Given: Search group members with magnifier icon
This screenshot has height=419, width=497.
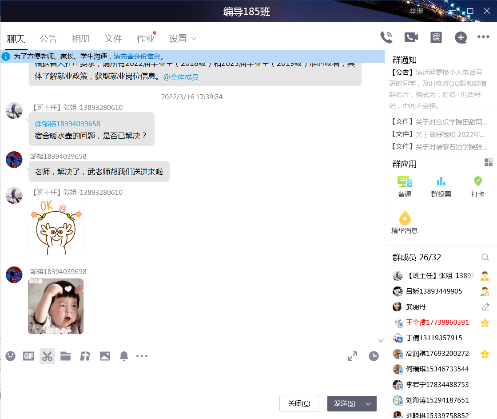Looking at the screenshot, I should point(485,257).
